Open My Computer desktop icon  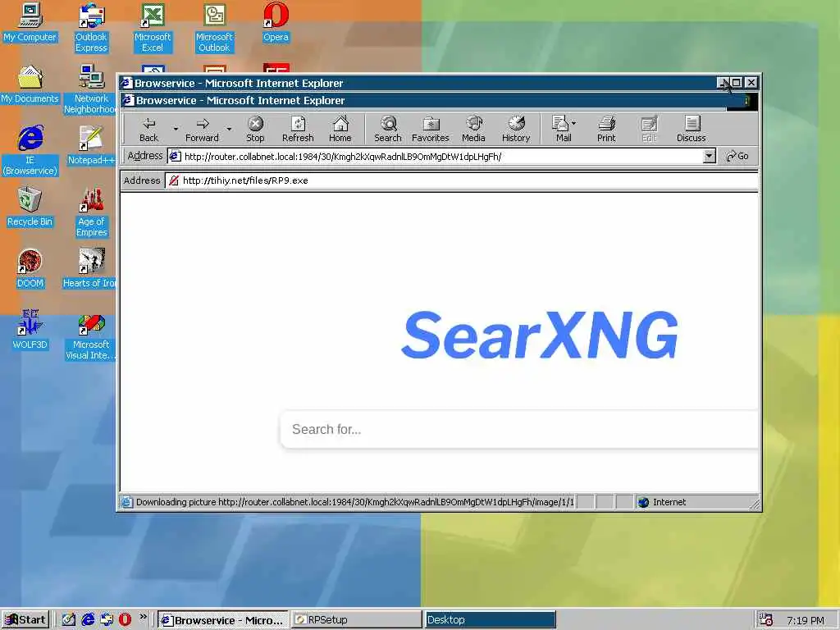click(30, 22)
